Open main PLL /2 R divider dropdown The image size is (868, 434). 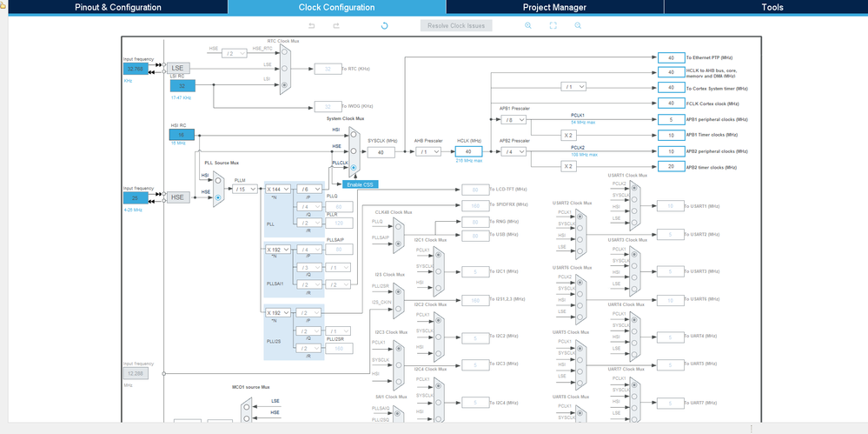click(x=309, y=223)
